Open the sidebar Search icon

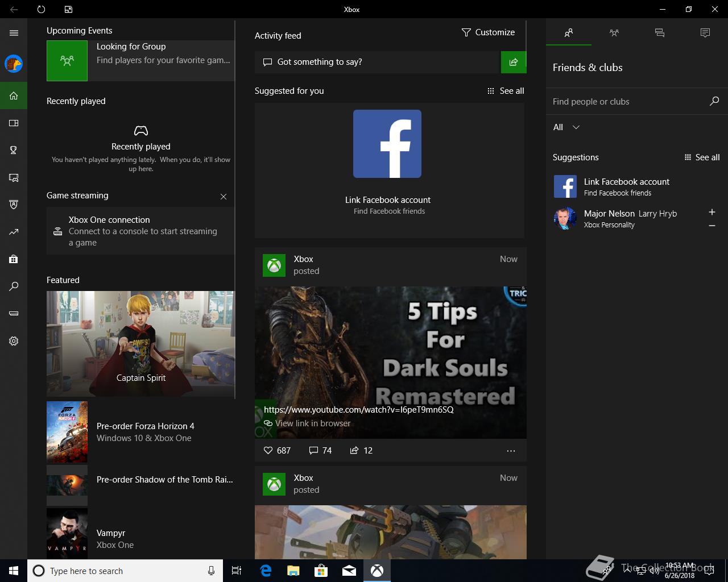click(x=14, y=286)
